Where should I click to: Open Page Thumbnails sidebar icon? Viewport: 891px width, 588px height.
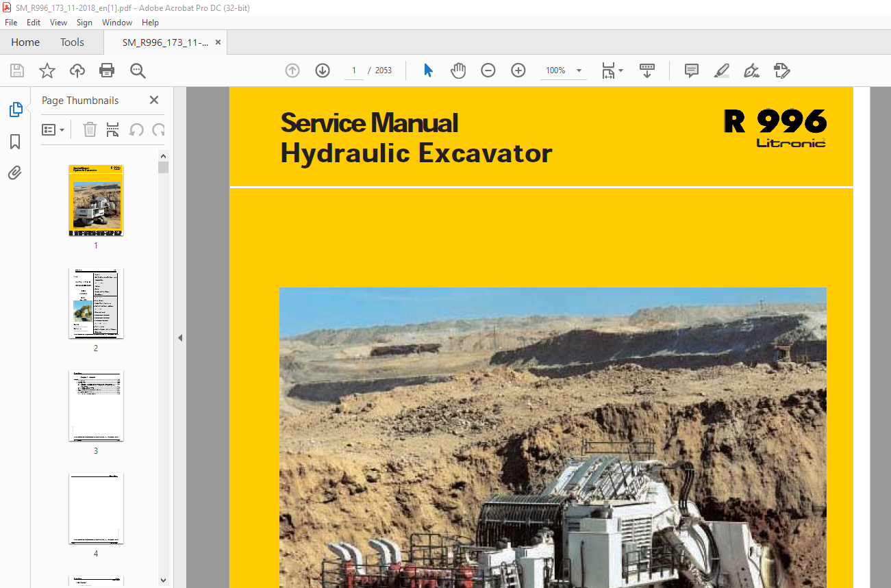point(15,110)
